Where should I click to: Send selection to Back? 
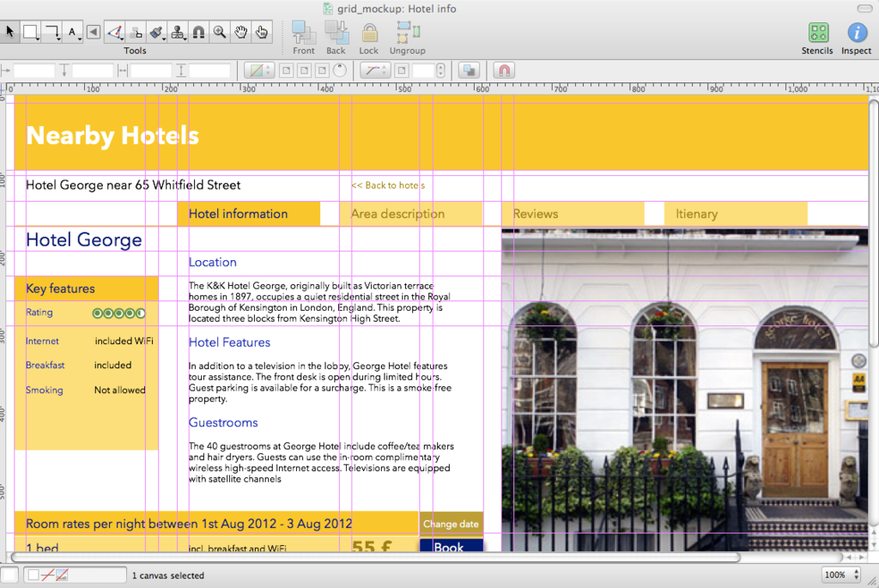point(336,38)
